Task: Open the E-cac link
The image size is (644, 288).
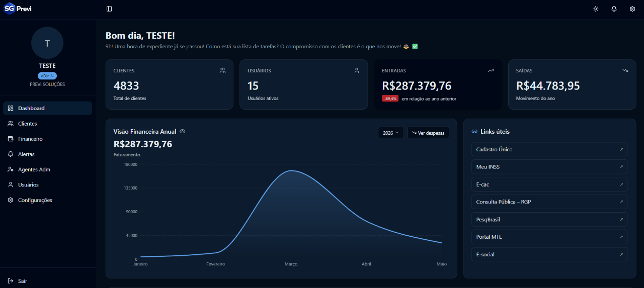Action: coord(549,184)
